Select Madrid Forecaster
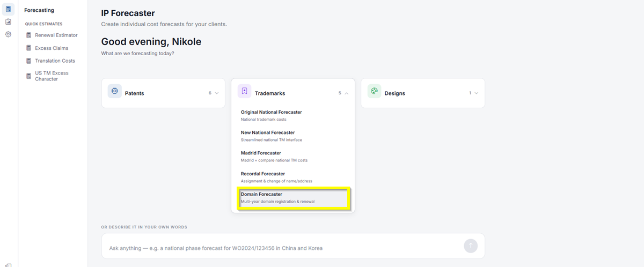This screenshot has height=267, width=644. tap(293, 156)
